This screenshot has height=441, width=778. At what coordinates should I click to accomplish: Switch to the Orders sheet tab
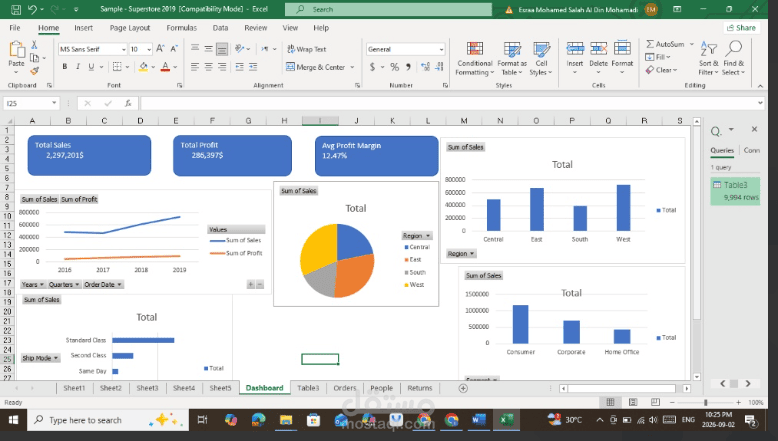345,388
